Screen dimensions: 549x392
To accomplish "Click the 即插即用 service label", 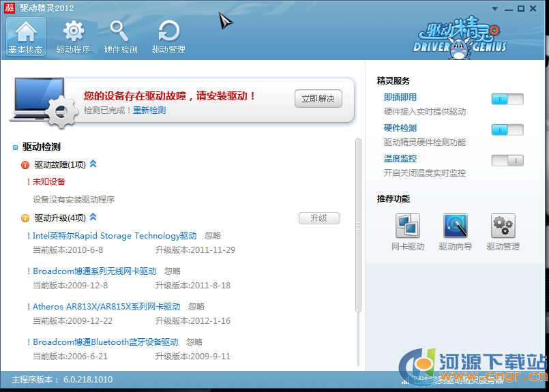I will point(400,97).
